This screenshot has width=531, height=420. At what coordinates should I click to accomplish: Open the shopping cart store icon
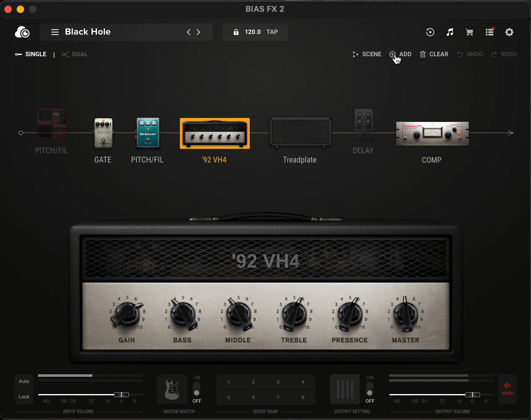469,32
